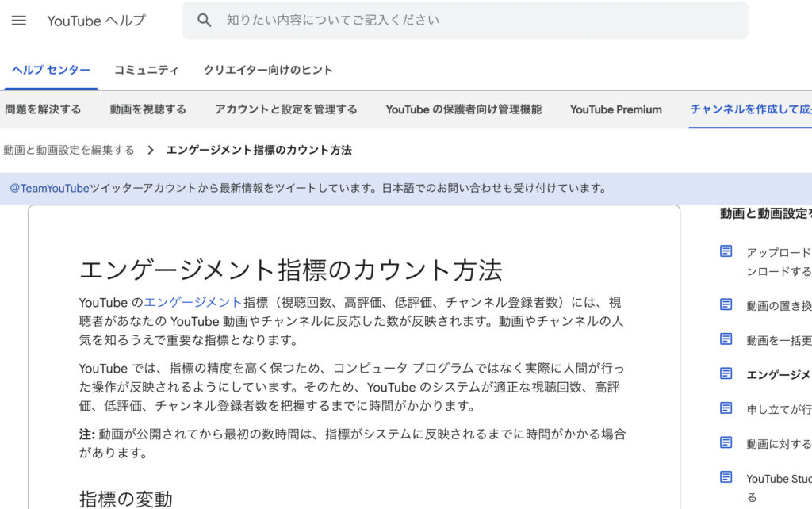Click the 注: note paragraph label
Screen dimensions: 812x509
point(87,434)
